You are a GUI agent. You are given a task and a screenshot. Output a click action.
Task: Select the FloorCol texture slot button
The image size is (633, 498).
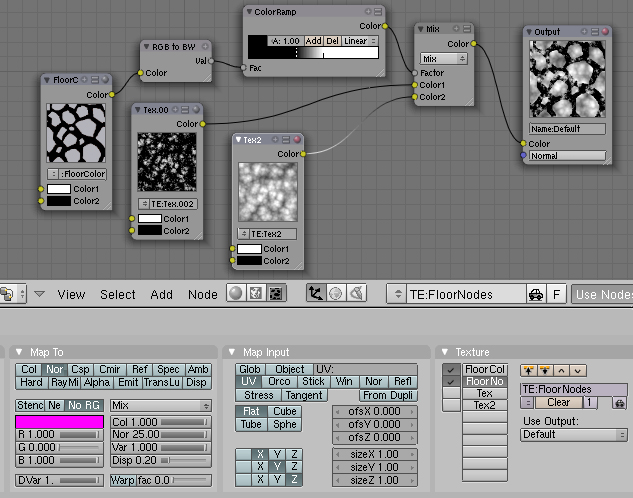[484, 369]
